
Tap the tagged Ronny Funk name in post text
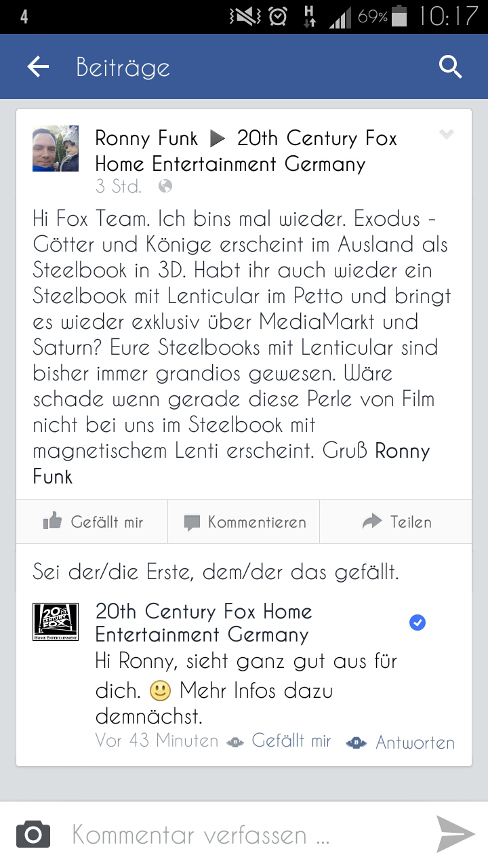232,464
